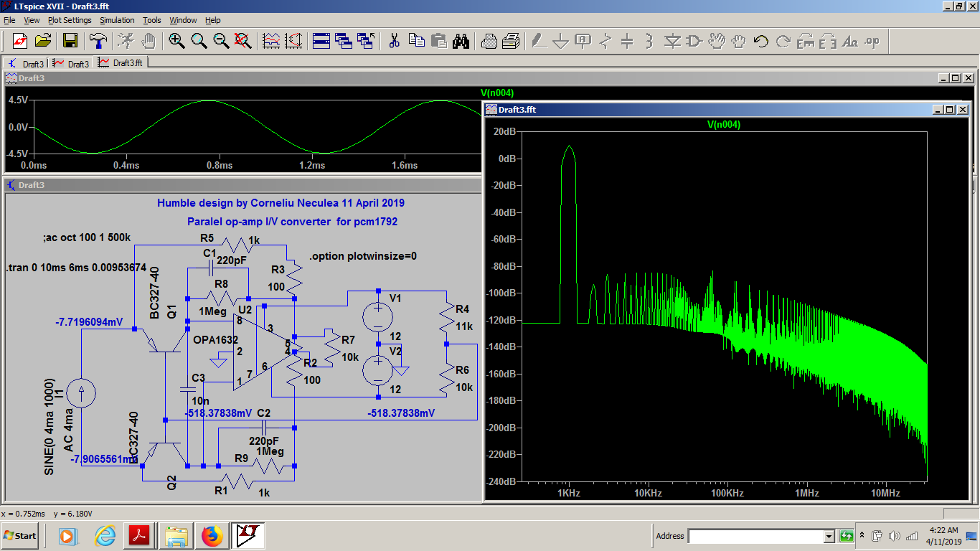Image resolution: width=980 pixels, height=551 pixels.
Task: Select the Place Capacitor tool
Action: click(628, 41)
